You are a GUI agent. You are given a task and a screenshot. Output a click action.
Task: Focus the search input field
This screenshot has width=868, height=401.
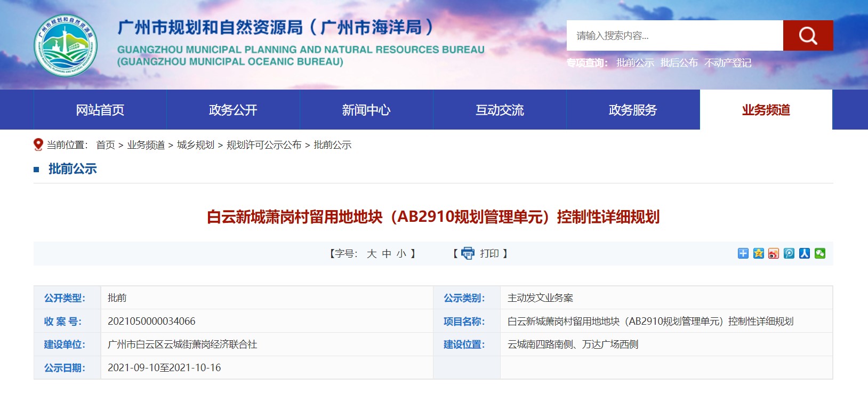coord(675,36)
